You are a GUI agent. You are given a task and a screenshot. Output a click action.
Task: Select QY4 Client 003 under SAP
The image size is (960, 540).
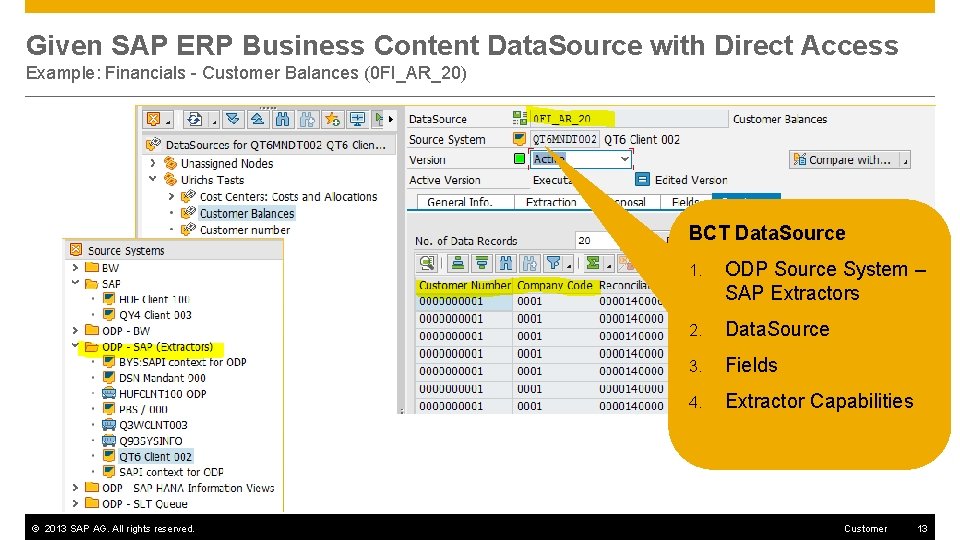(155, 315)
